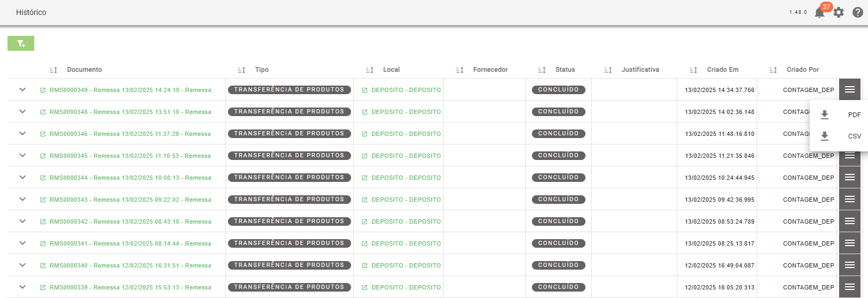
Task: Click the Histórico page title
Action: click(x=31, y=12)
